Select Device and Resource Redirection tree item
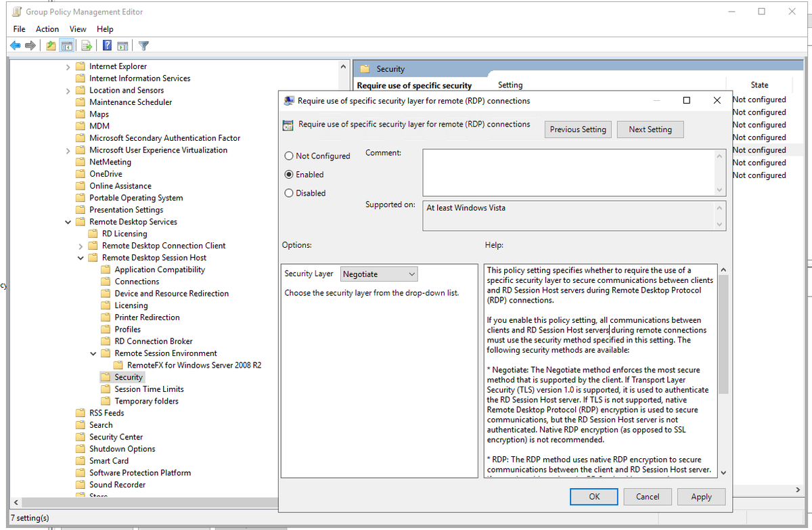Viewport: 812px width, 530px height. 171,294
